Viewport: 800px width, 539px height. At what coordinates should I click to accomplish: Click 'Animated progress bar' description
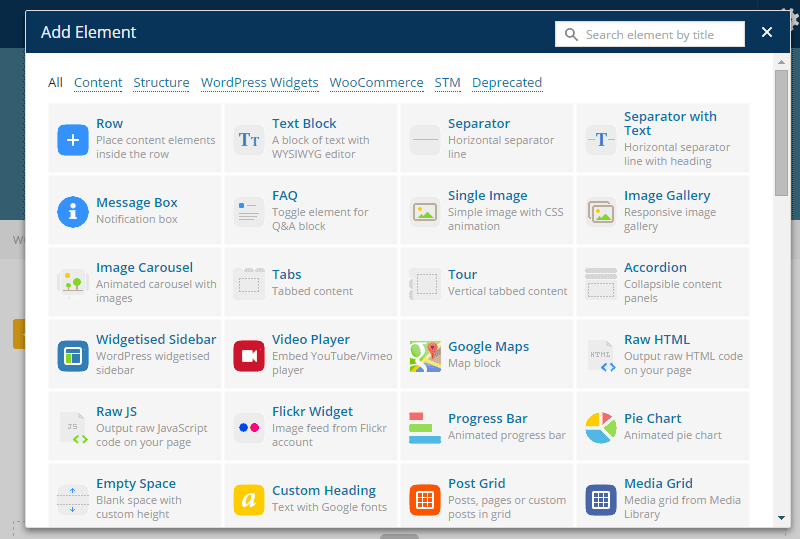(x=507, y=435)
